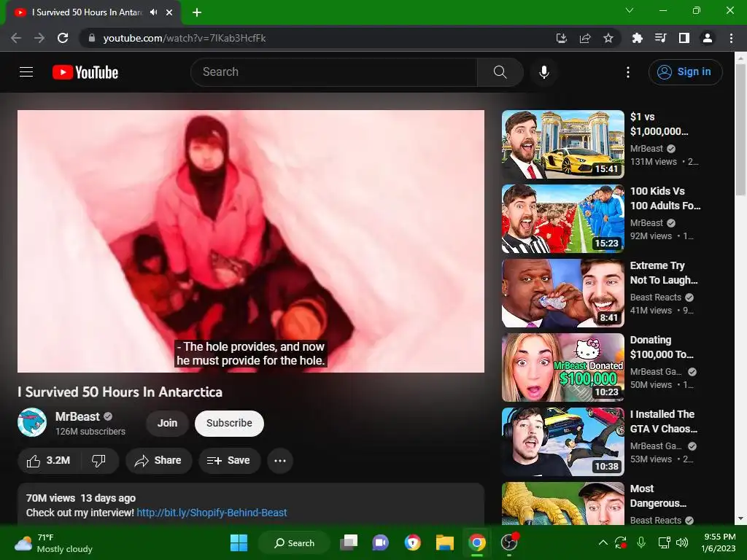Viewport: 747px width, 560px height.
Task: Open Windows Start menu
Action: pyautogui.click(x=239, y=542)
